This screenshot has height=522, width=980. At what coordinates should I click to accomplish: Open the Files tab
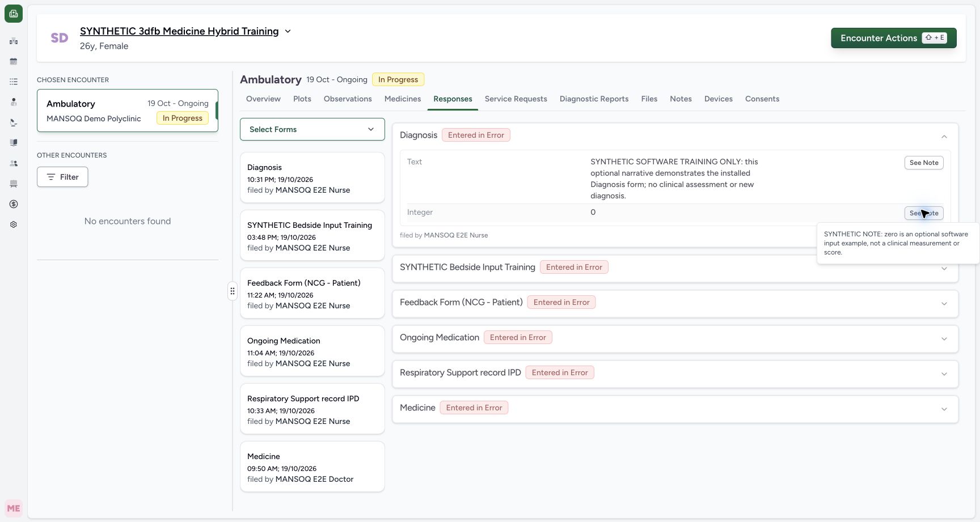click(649, 99)
